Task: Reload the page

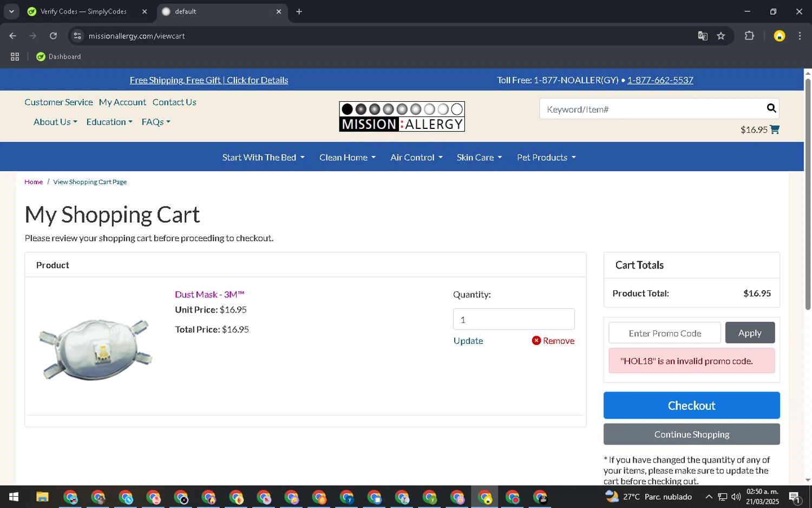Action: 53,36
